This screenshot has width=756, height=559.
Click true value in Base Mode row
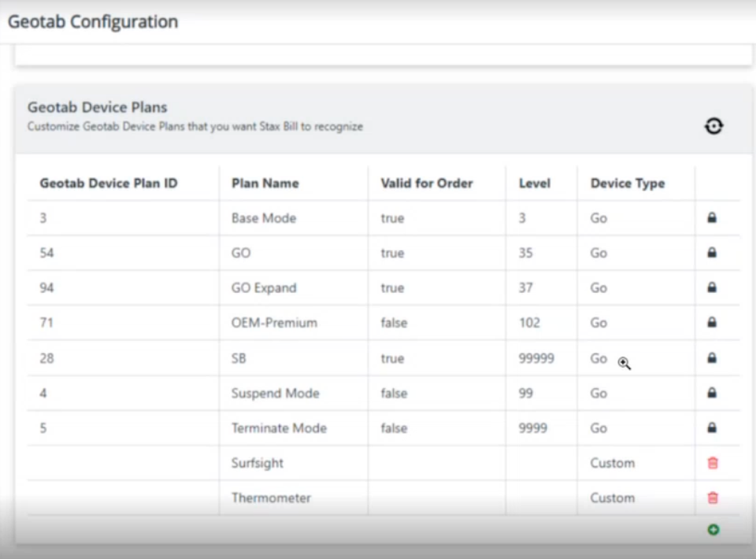393,218
